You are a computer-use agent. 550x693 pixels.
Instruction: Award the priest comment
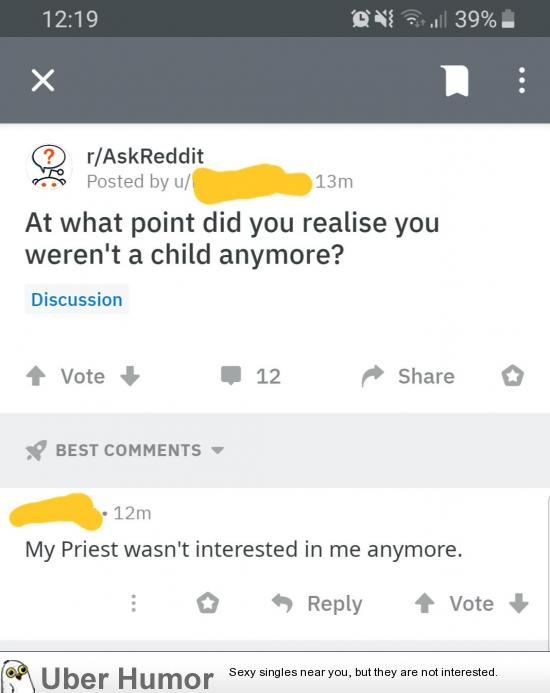pyautogui.click(x=208, y=603)
